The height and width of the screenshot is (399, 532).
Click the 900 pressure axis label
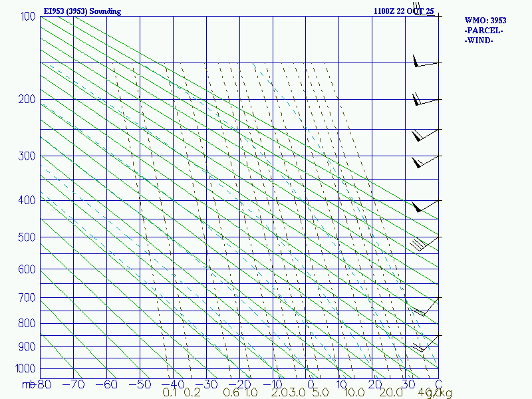point(27,346)
